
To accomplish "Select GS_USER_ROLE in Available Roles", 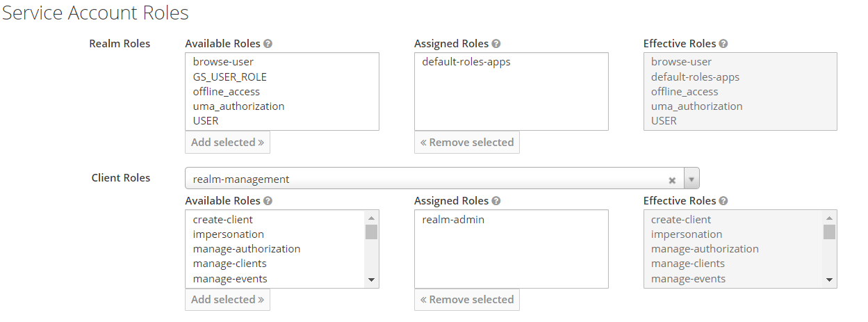I will click(229, 77).
